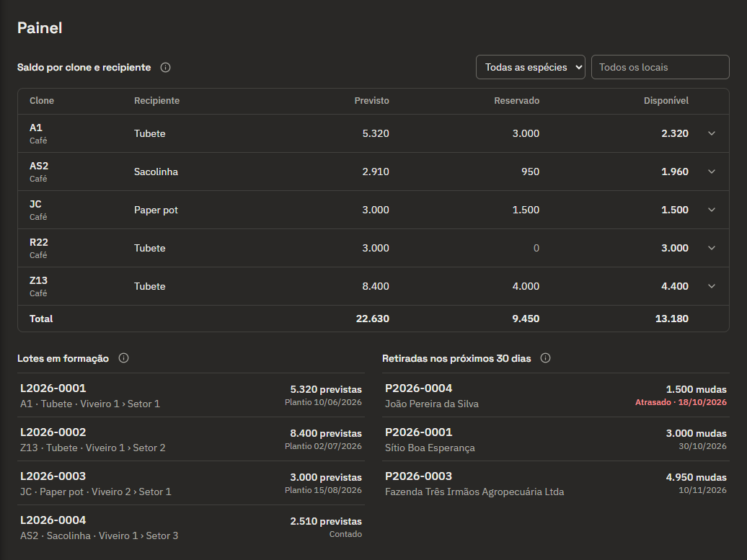Expand the Z13 clone row chevron
The height and width of the screenshot is (560, 747).
coord(711,286)
